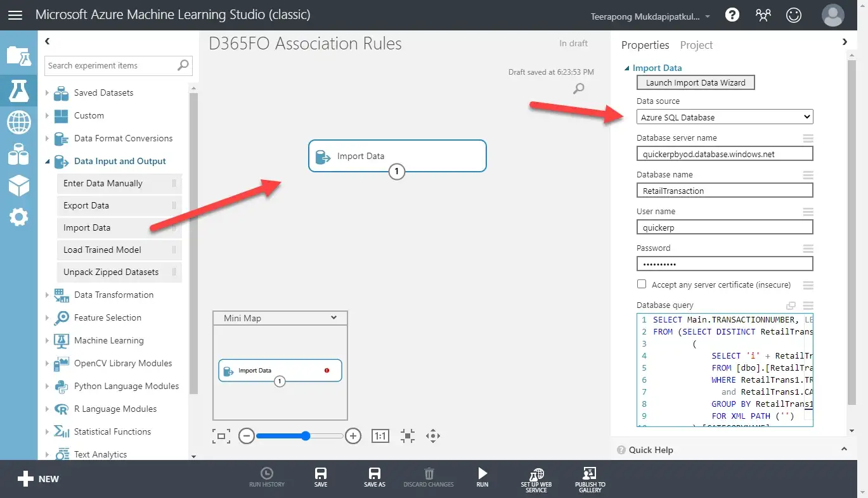
Task: Collapse the left module palette
Action: tap(47, 41)
